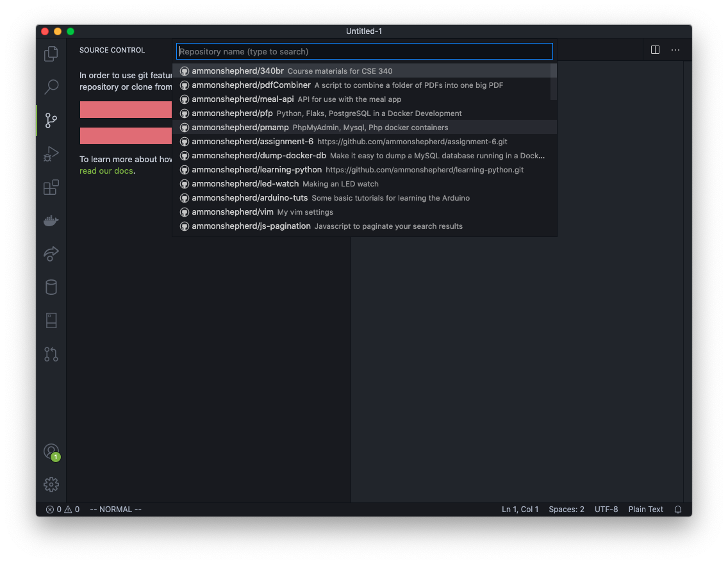The image size is (728, 564).
Task: Pick the ammonshepherd/led-watch repository
Action: (x=365, y=184)
